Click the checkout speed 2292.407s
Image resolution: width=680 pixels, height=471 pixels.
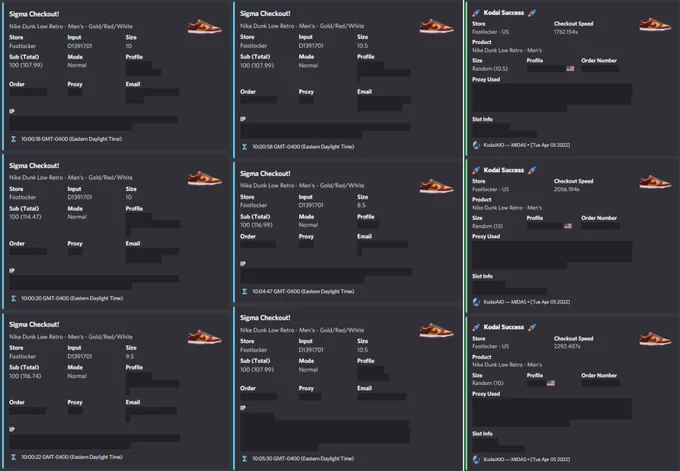click(567, 347)
